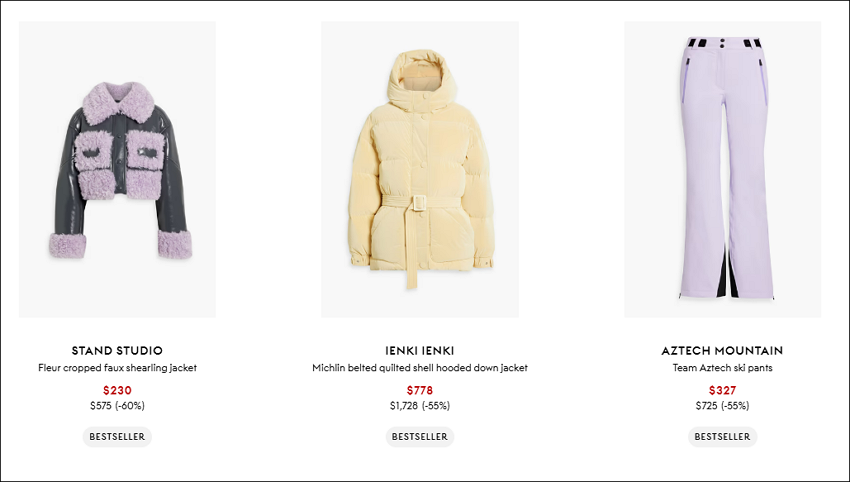The image size is (850, 482).
Task: Click the lilac fur collar of the cropped jacket
Action: 118,102
